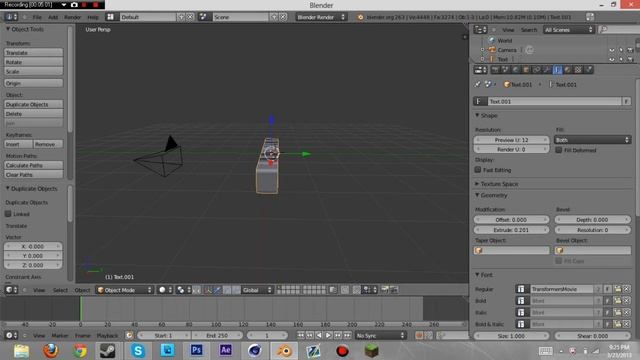Open the Help menu
This screenshot has width=640, height=360.
point(93,17)
